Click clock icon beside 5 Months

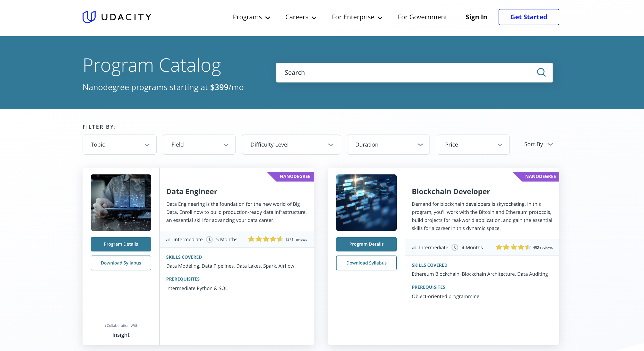point(209,239)
